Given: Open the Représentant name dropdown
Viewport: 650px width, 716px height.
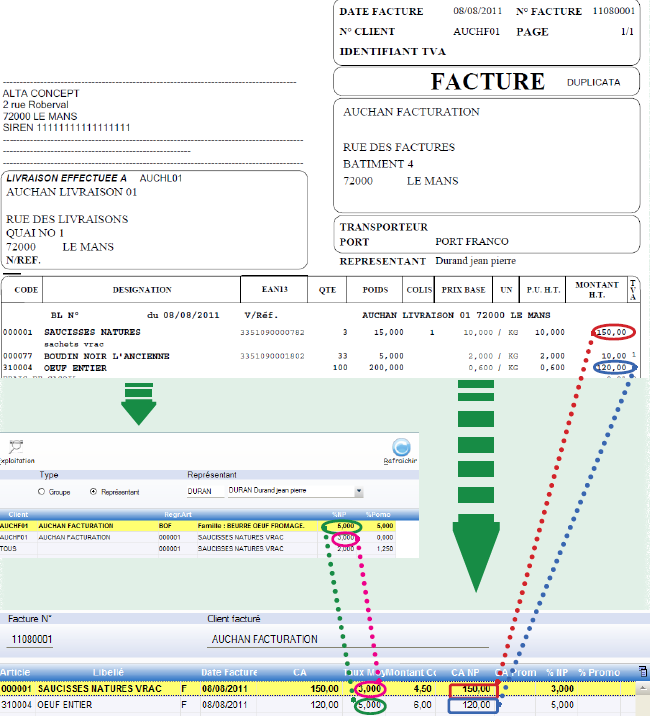Looking at the screenshot, I should point(358,492).
